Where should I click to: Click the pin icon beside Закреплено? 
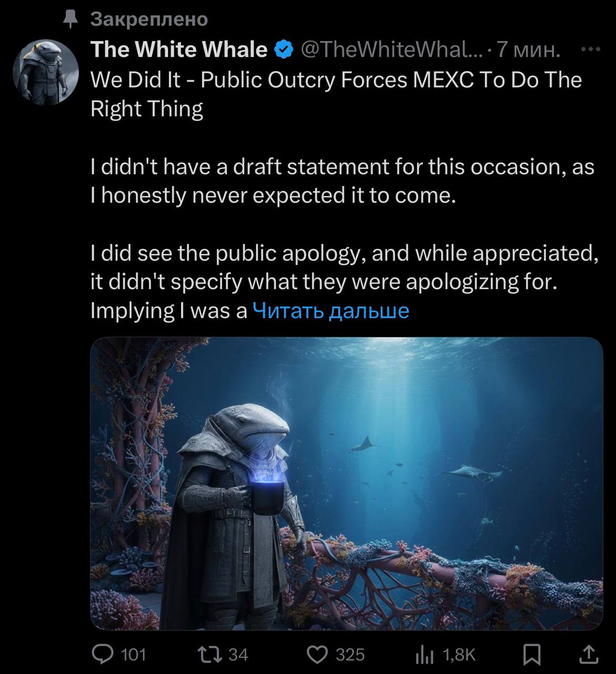pos(70,19)
